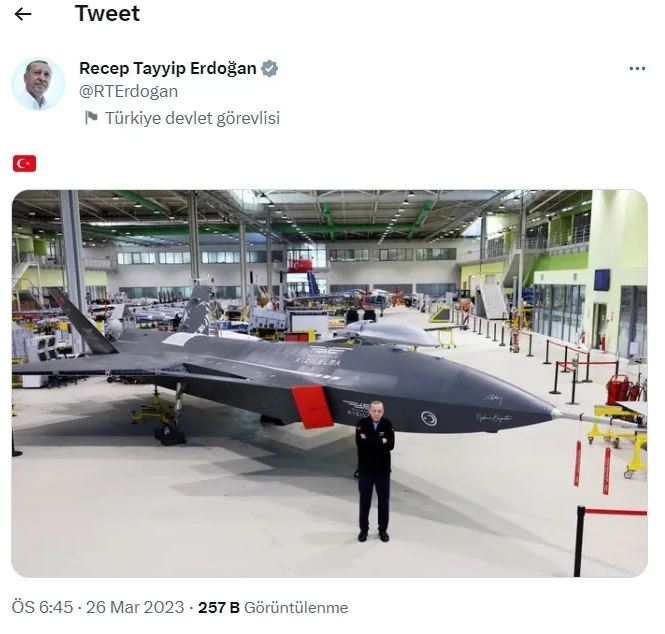Screen dimensions: 665x634
Task: Open the @RTErdogan handle link
Action: [129, 92]
